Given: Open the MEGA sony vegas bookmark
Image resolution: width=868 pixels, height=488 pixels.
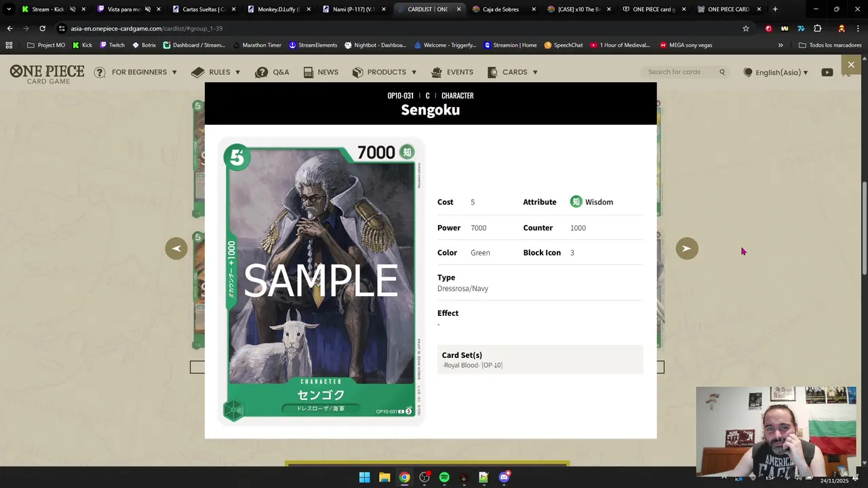Looking at the screenshot, I should click(686, 45).
